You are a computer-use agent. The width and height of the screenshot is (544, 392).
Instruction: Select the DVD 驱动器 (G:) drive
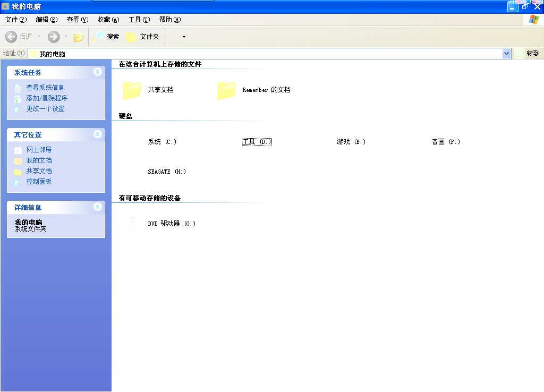point(172,224)
